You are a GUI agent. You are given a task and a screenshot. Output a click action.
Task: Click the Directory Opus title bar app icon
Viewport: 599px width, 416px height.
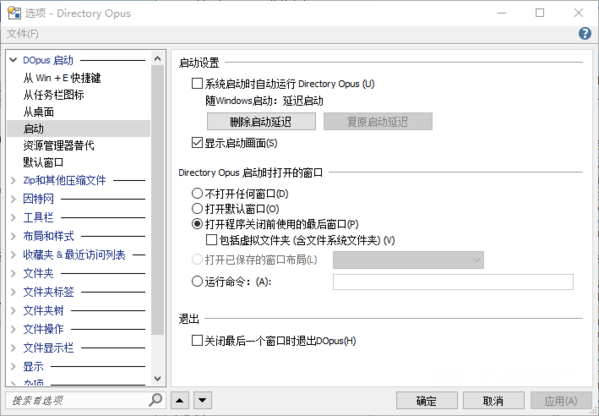[x=14, y=13]
